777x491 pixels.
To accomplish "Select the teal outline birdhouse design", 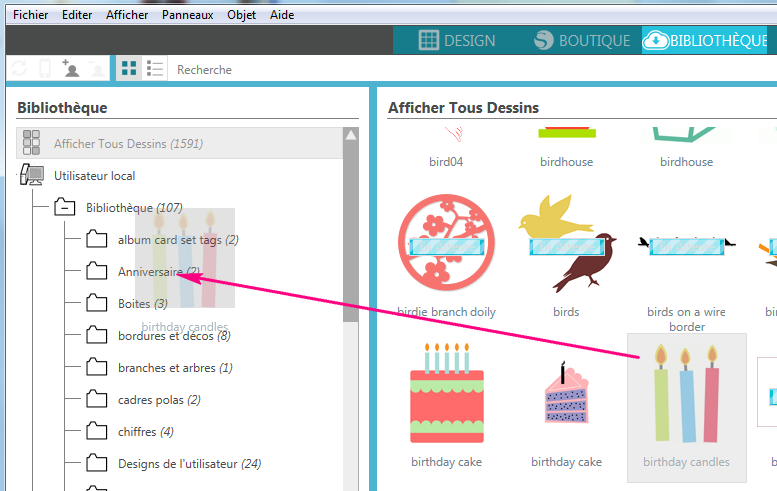I will point(686,148).
